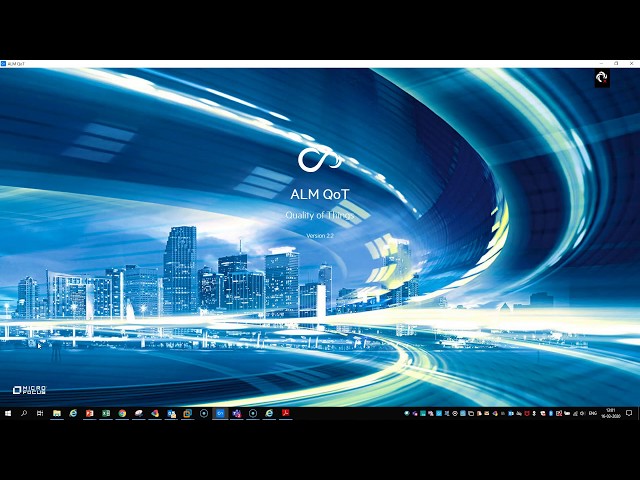Open Google Chrome from the taskbar

pos(122,413)
